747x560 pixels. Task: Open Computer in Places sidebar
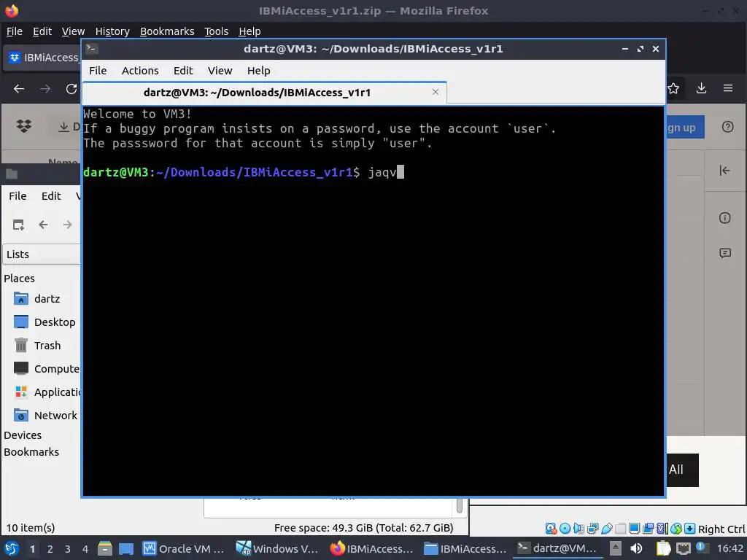tap(46, 369)
